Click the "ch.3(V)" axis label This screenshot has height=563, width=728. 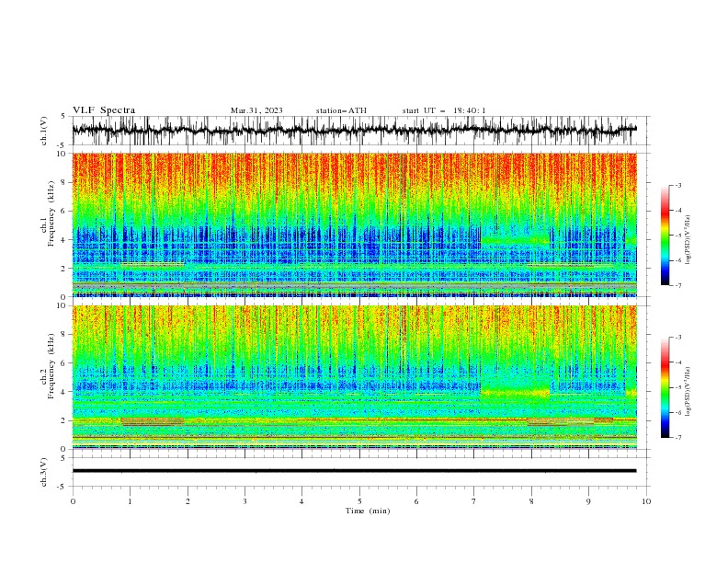(x=44, y=472)
